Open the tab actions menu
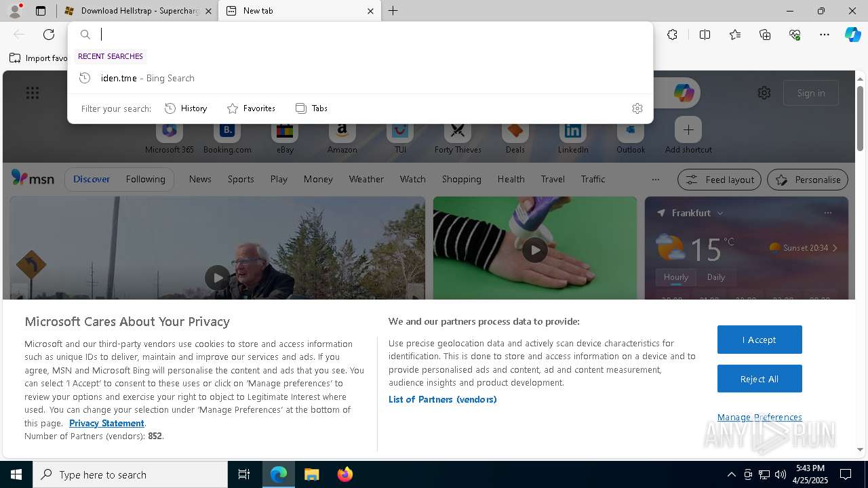 pos(41,11)
